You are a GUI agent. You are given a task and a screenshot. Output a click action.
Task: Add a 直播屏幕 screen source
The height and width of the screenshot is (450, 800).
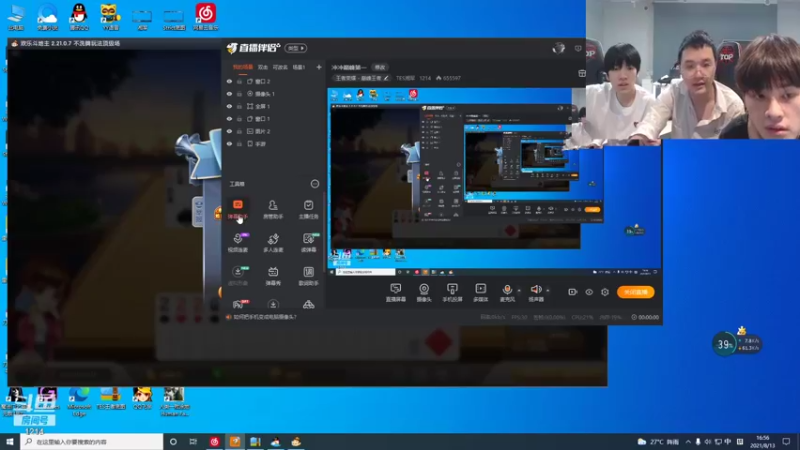(x=395, y=293)
